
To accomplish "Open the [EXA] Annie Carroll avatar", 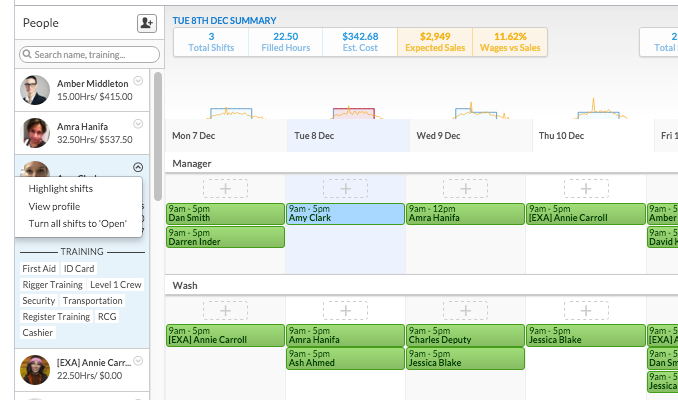I will click(35, 370).
